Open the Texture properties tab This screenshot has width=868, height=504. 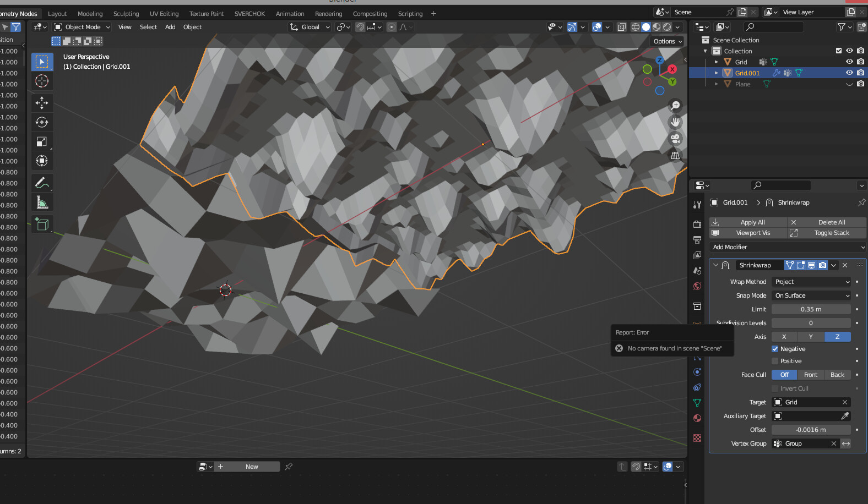tap(697, 438)
